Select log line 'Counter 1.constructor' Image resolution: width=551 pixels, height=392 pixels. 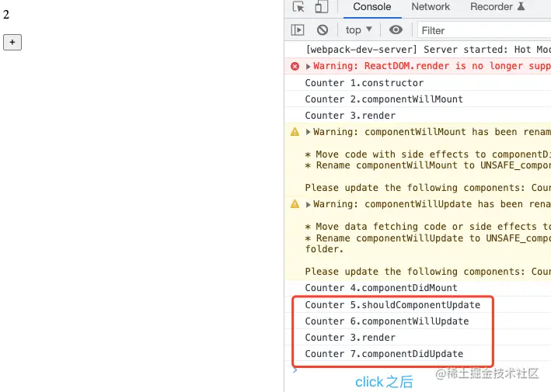(x=364, y=83)
